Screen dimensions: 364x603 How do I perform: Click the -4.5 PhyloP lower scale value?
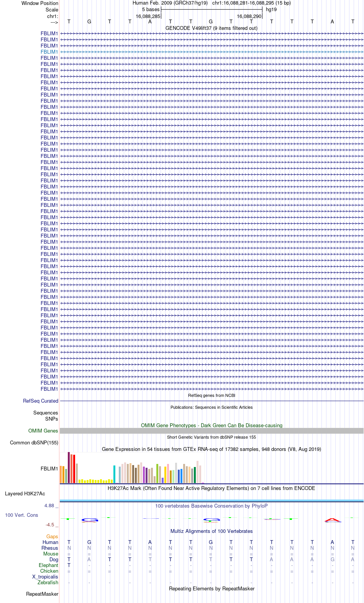(x=50, y=525)
